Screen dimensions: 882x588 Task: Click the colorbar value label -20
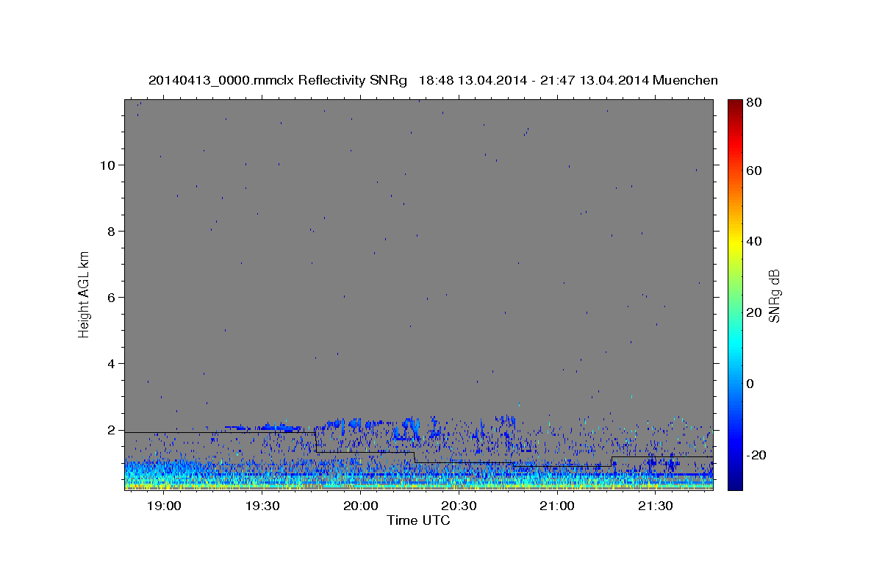click(756, 455)
